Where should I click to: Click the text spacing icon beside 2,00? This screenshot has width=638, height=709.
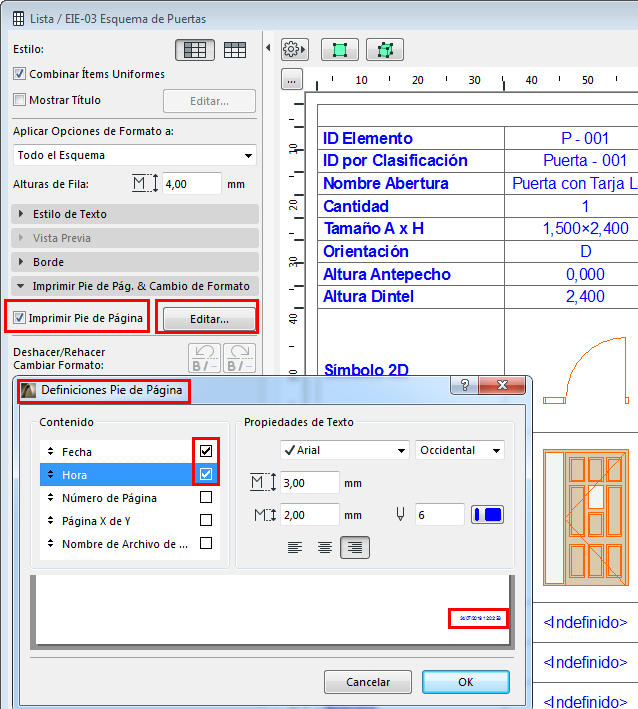pos(265,515)
